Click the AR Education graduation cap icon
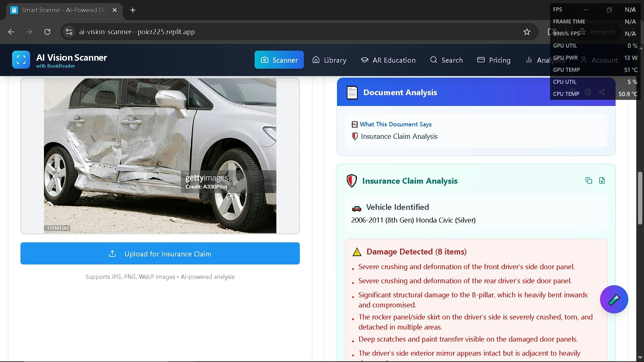Screen dimensions: 644x362 (x=365, y=60)
